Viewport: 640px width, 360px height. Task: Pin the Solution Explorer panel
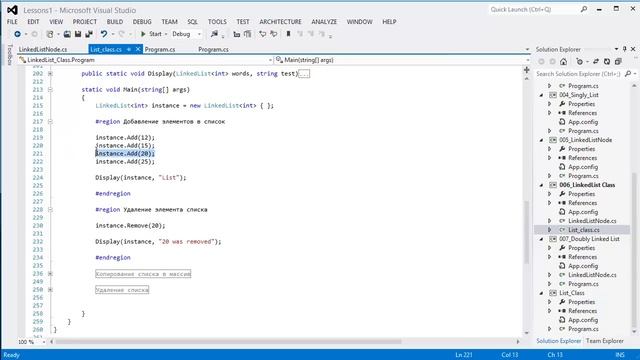pyautogui.click(x=624, y=49)
